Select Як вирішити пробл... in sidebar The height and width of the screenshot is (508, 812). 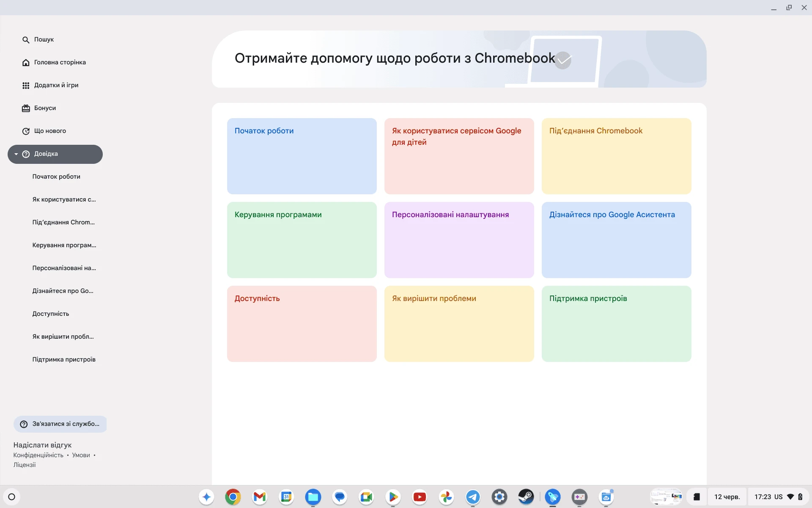pos(63,337)
